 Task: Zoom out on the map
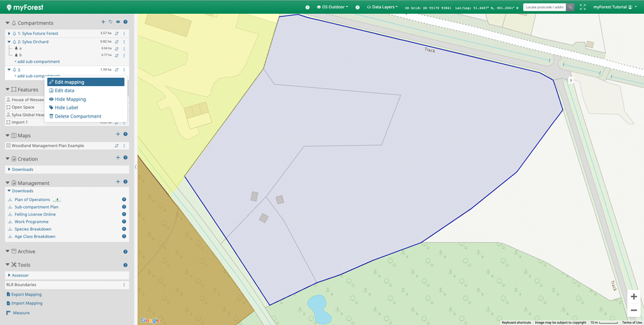[x=633, y=311]
